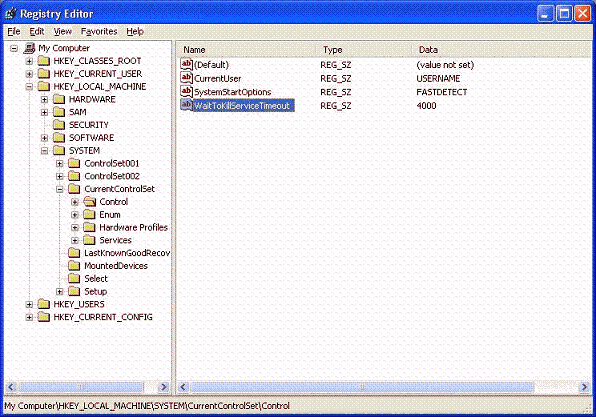This screenshot has width=596, height=417.
Task: Expand the Services key
Action: point(75,240)
